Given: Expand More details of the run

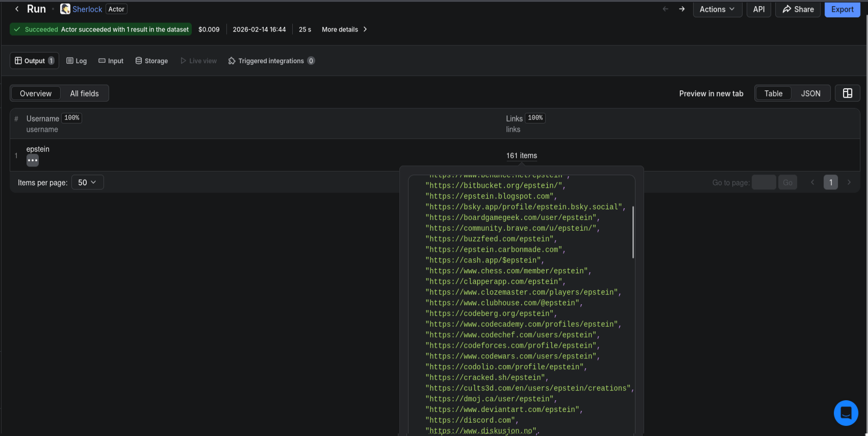Looking at the screenshot, I should 344,30.
